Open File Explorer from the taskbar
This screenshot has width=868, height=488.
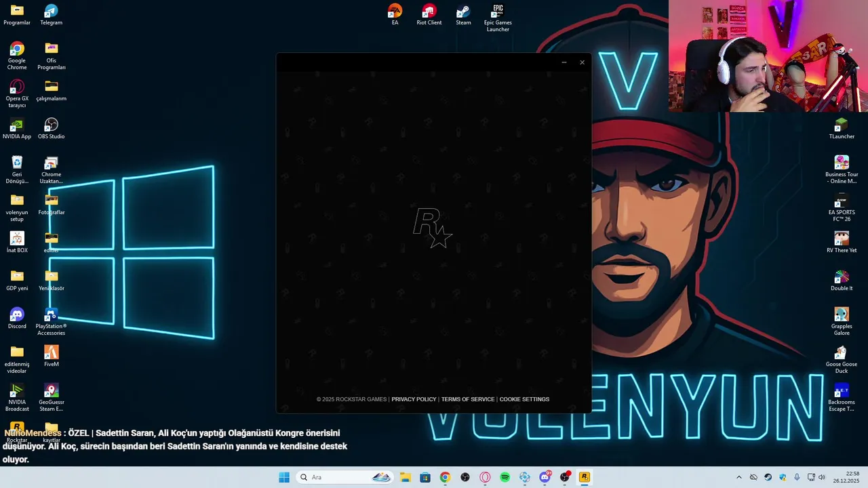405,477
